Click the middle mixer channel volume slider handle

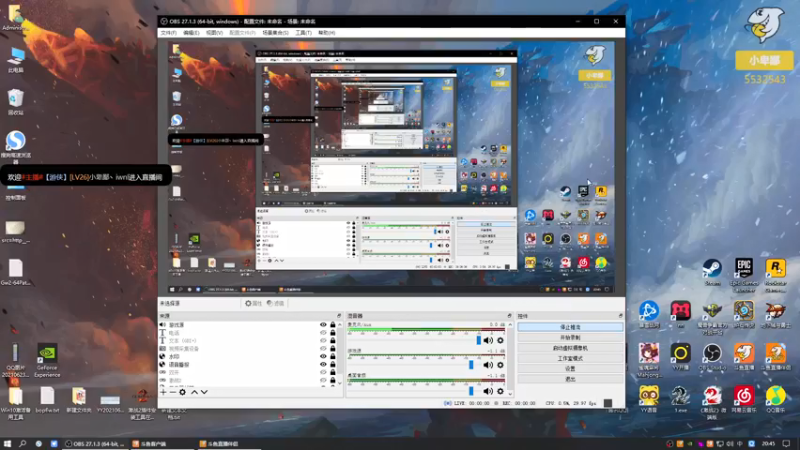click(471, 365)
